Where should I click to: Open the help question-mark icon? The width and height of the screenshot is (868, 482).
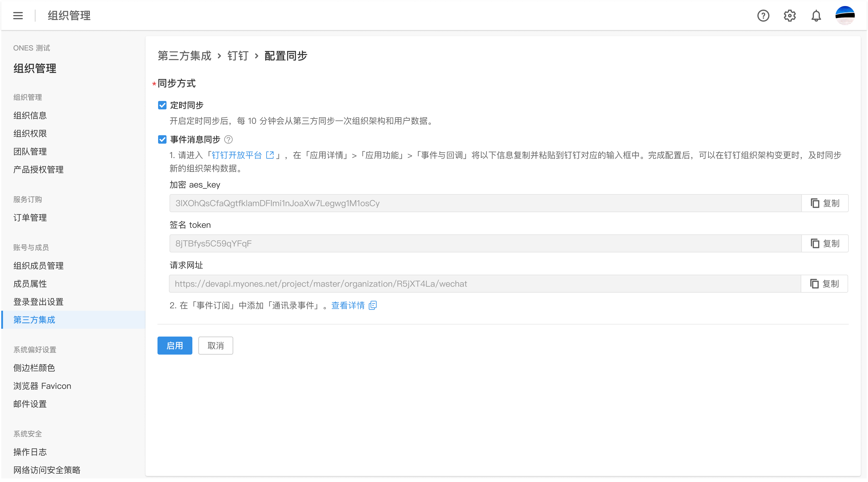coord(763,16)
